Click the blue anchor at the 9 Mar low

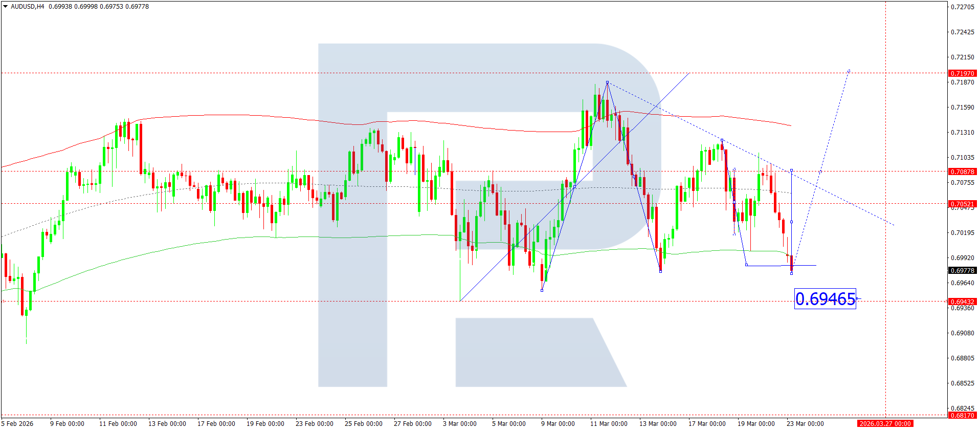[542, 290]
